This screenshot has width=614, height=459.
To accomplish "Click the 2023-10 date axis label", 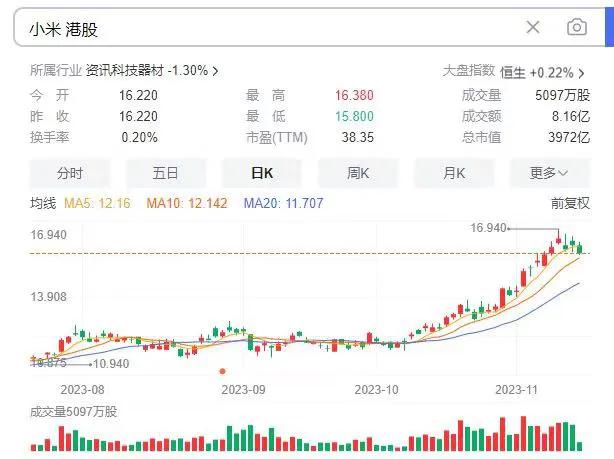I will pos(376,390).
